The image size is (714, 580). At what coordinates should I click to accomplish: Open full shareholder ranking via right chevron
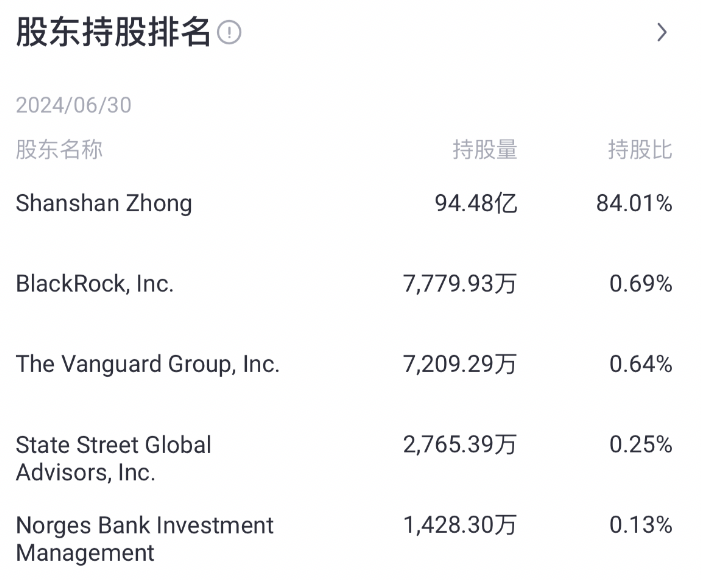click(662, 33)
